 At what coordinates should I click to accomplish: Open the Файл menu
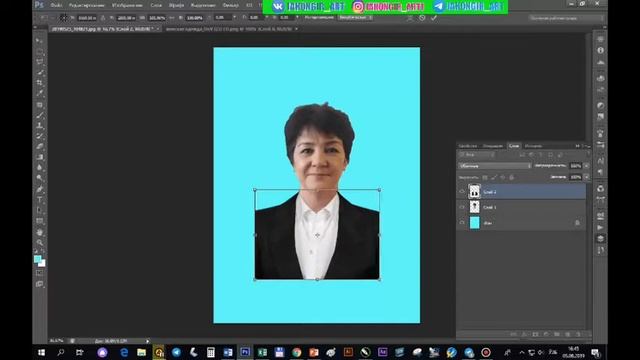coord(56,5)
